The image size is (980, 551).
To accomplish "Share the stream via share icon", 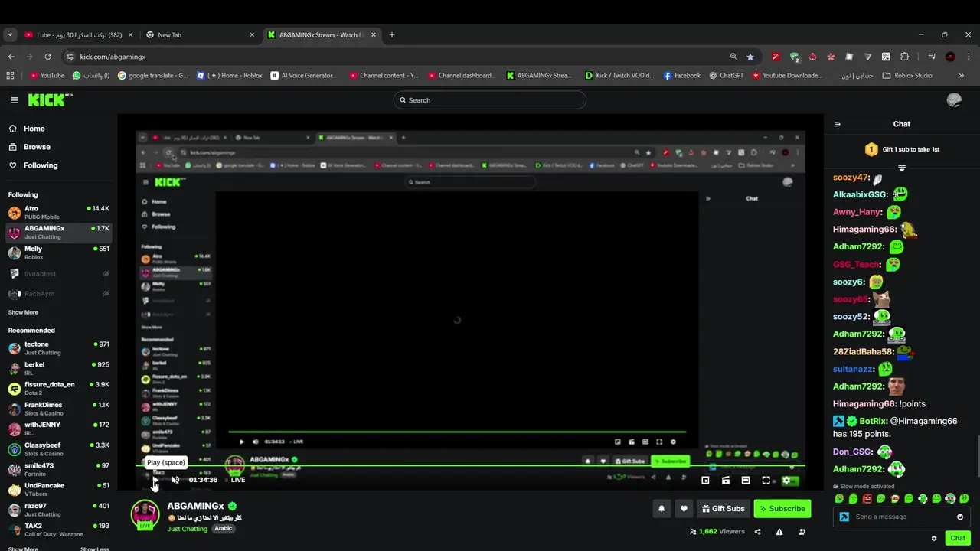I will coord(757,532).
